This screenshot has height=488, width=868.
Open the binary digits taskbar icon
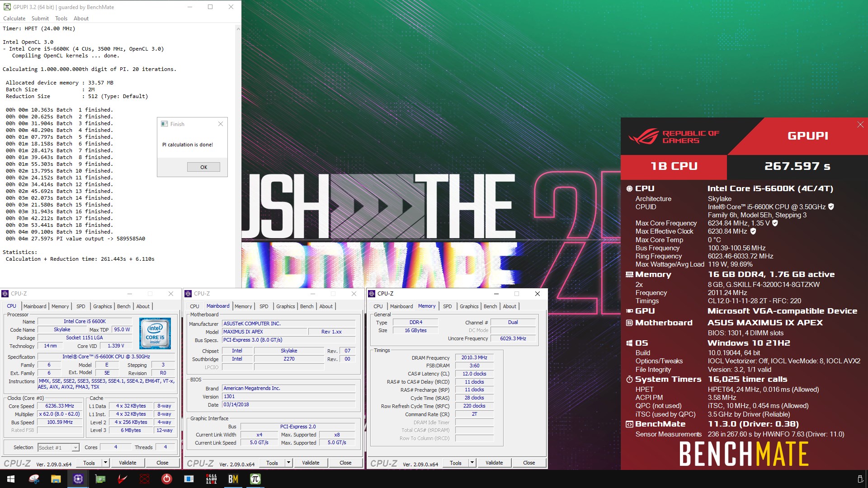(x=211, y=479)
